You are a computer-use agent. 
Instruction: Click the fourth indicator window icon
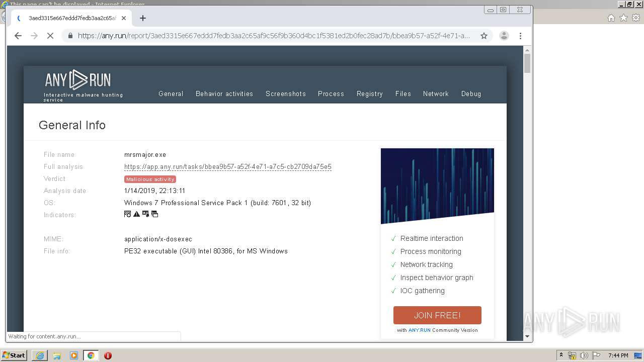pos(154,214)
